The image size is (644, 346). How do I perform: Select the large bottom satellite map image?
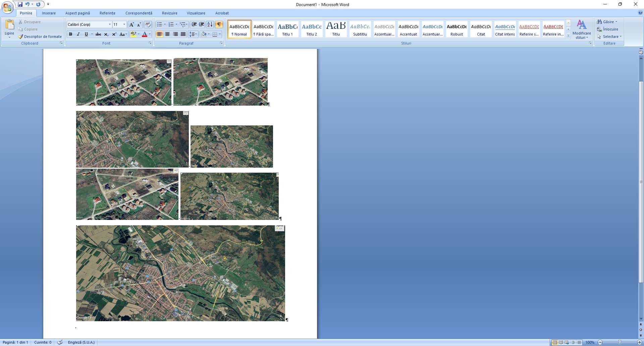coord(180,273)
